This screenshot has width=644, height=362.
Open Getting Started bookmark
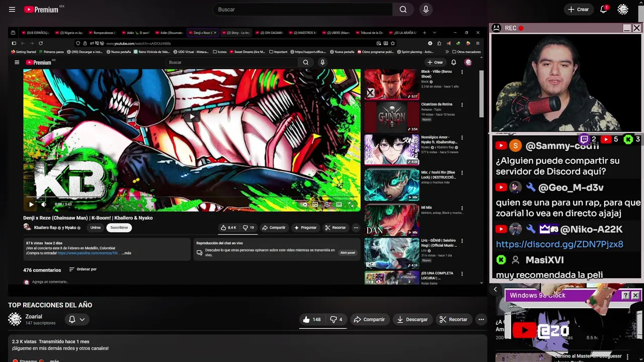coord(24,52)
